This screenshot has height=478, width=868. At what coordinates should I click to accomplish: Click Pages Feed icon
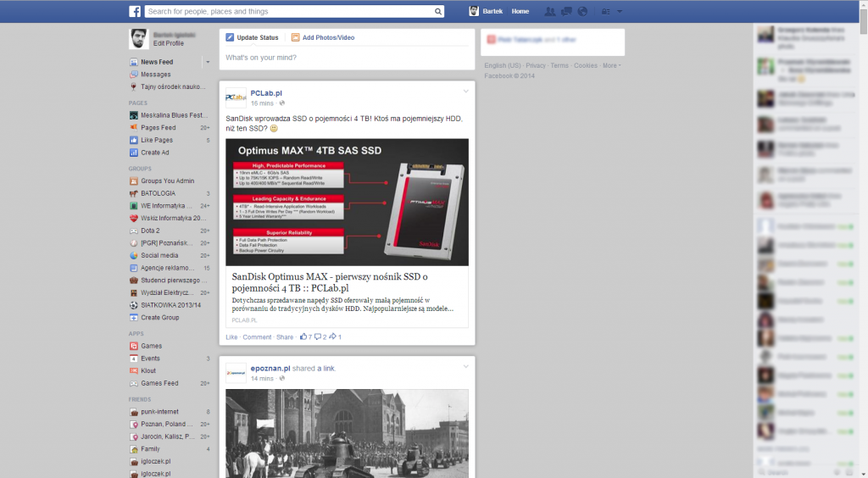133,128
